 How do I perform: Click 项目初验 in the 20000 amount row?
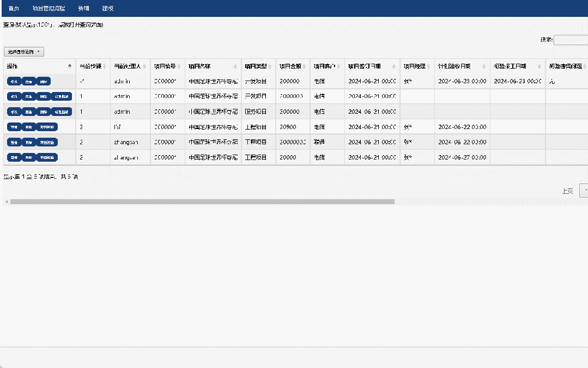[47, 157]
